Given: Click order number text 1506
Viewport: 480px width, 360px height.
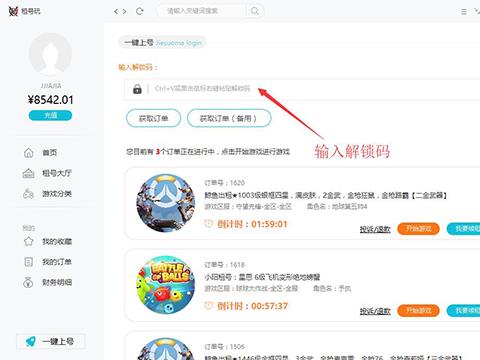Looking at the screenshot, I should tap(225, 347).
